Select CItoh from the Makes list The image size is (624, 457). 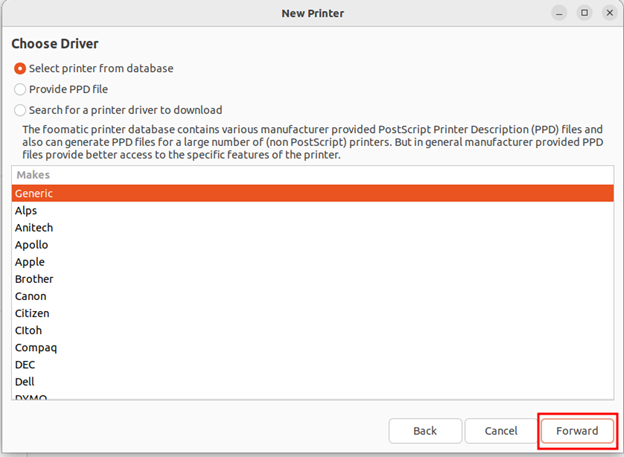[29, 330]
